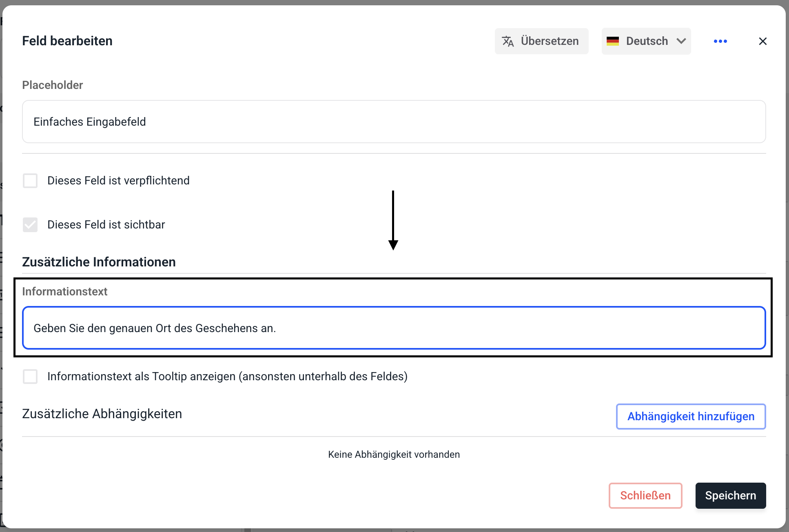Image resolution: width=789 pixels, height=532 pixels.
Task: Close the Feld bearbeiten dialog with X
Action: 762,41
